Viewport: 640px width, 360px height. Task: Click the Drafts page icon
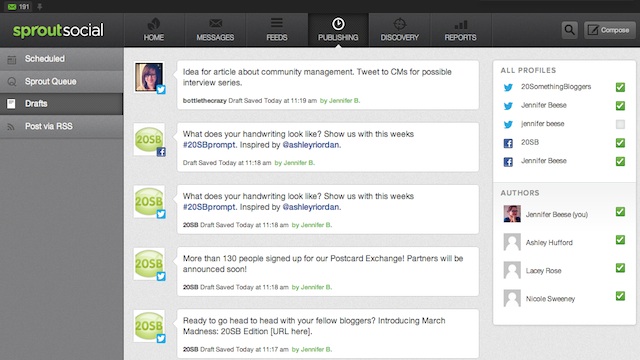coord(11,104)
